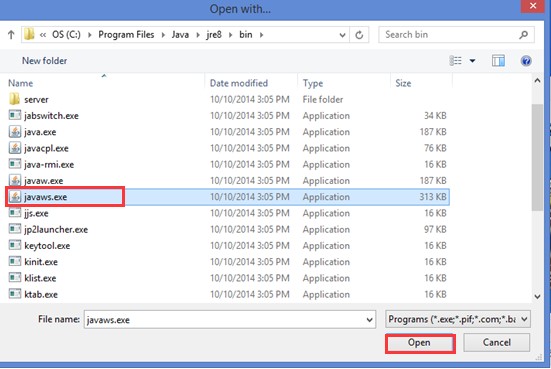This screenshot has height=369, width=551.
Task: Click the change view list icon
Action: click(x=455, y=61)
